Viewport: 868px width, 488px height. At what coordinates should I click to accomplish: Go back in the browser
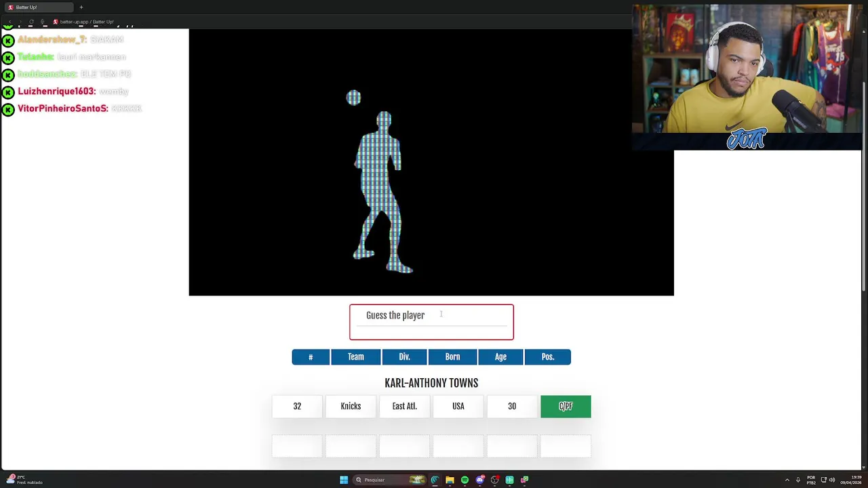coord(9,22)
